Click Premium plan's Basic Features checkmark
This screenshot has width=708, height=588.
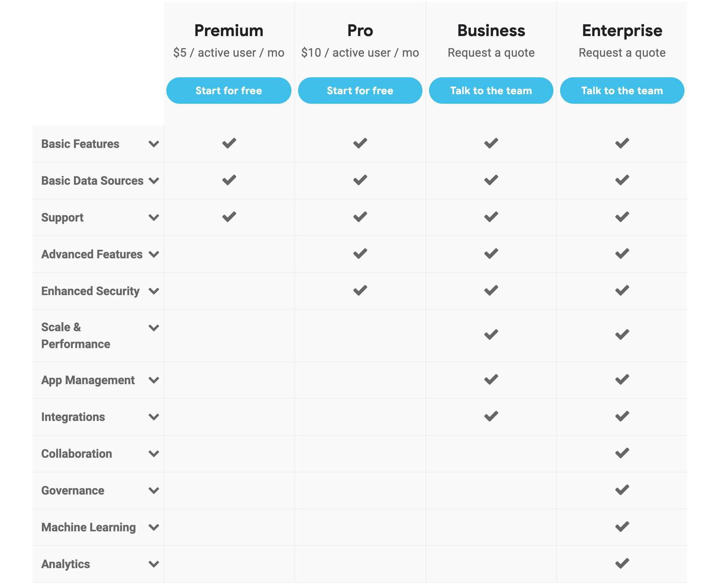[229, 143]
